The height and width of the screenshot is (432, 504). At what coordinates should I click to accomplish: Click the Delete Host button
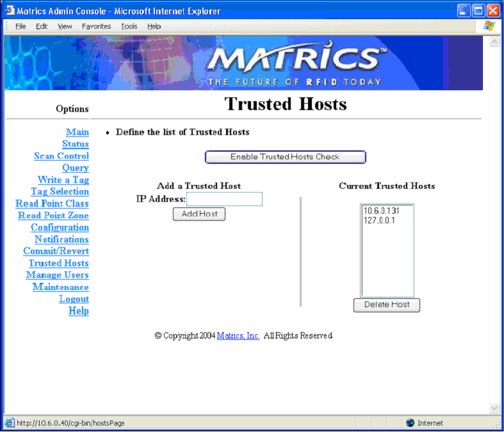(x=387, y=305)
